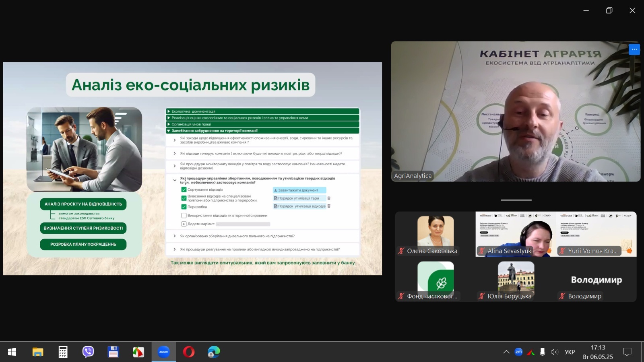The width and height of the screenshot is (644, 362).
Task: Expand 'Реалізація оцінки екологічних та соціальних ризиків'
Action: pyautogui.click(x=262, y=118)
